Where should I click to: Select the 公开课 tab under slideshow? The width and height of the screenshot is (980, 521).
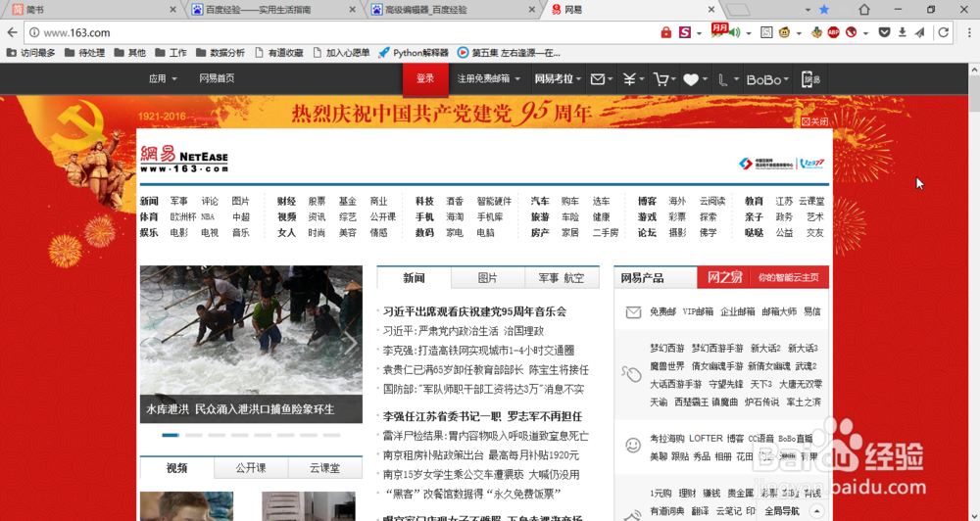(x=251, y=467)
